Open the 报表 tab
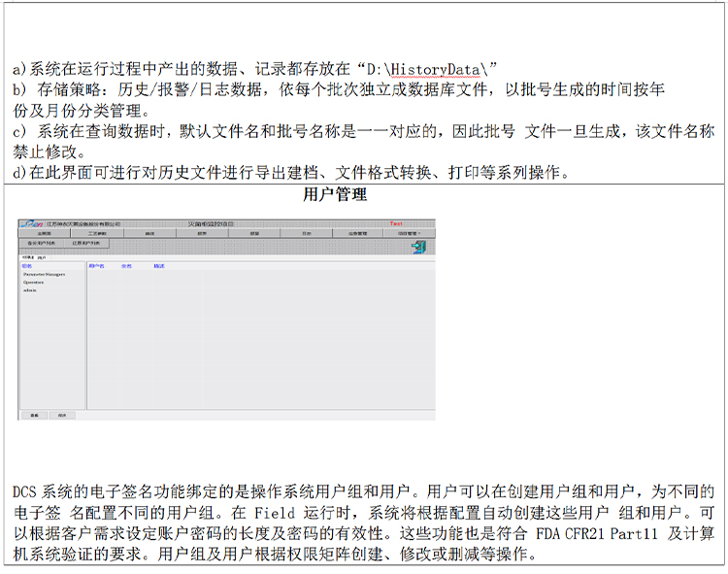 [202, 234]
